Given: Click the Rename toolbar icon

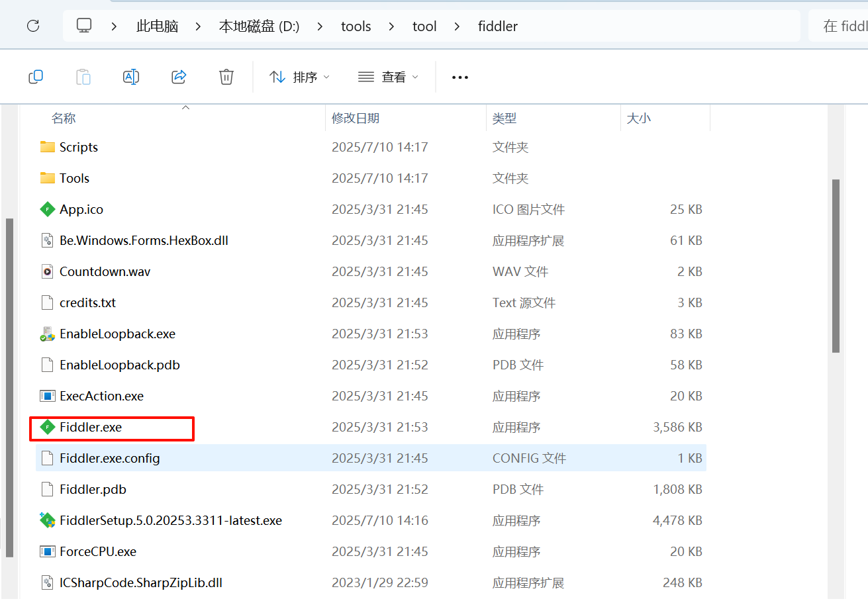Looking at the screenshot, I should click(131, 77).
